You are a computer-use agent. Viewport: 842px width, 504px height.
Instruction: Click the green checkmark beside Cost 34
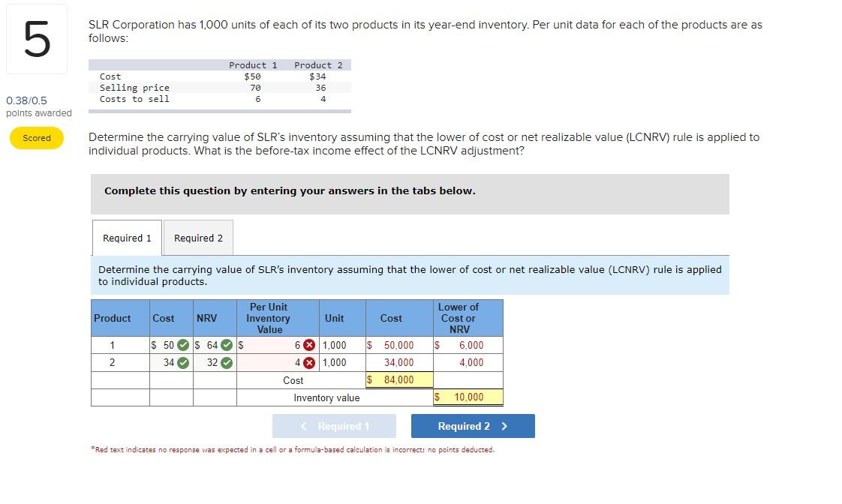[183, 363]
